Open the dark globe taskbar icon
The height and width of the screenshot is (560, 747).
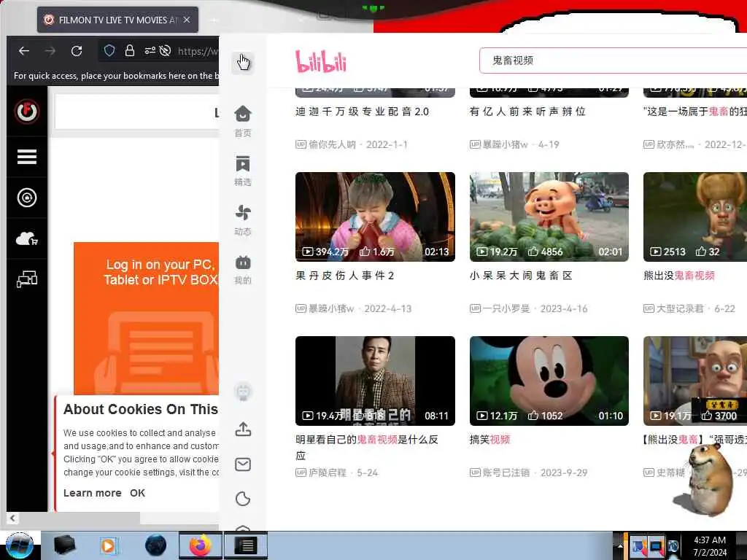point(156,545)
